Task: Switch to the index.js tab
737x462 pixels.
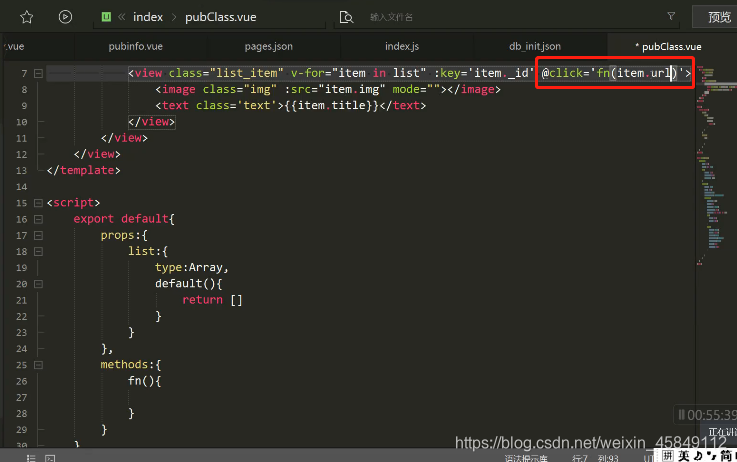Action: 402,47
